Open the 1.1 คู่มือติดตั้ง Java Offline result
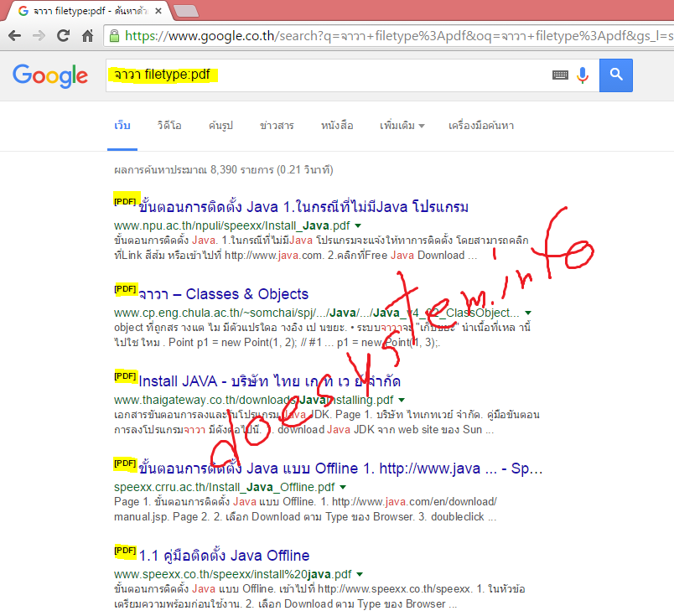674x616 pixels. pos(224,556)
